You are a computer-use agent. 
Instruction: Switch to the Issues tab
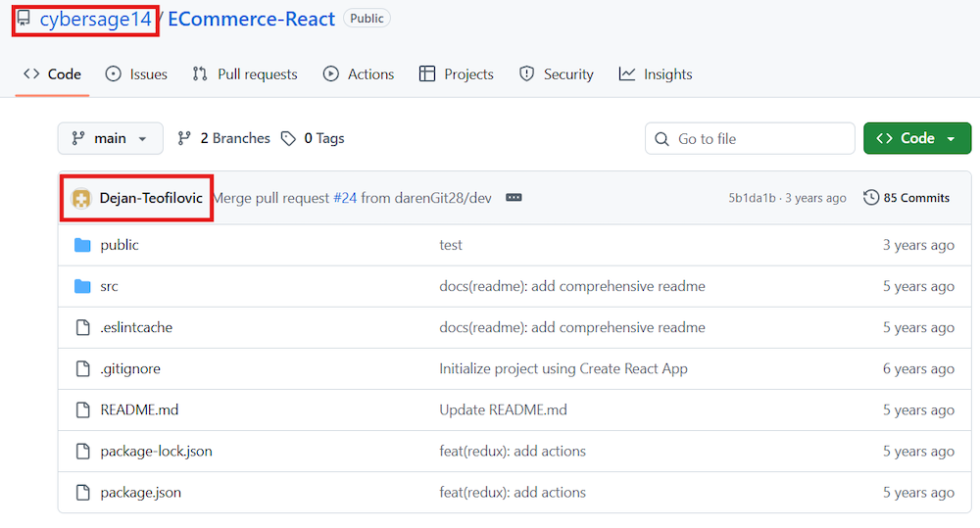pyautogui.click(x=136, y=74)
